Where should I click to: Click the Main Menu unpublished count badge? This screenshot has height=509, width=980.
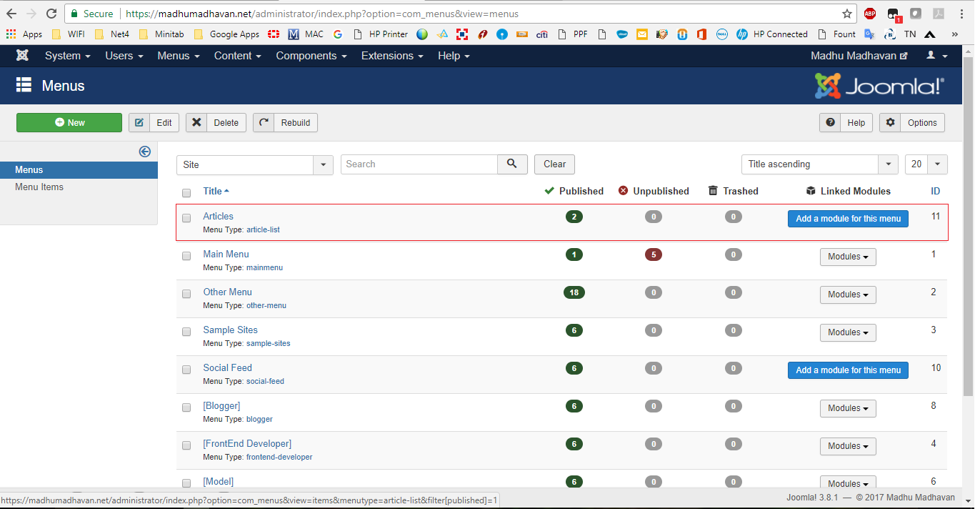click(653, 254)
